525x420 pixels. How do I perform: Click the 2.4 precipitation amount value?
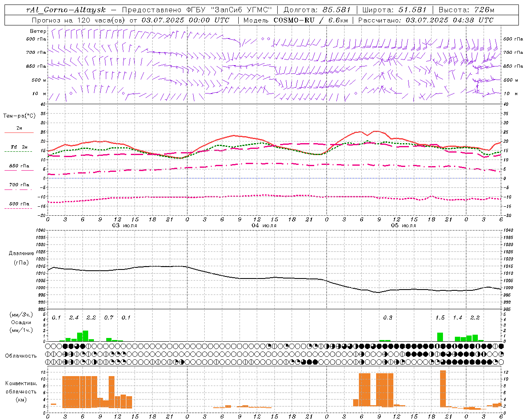[x=74, y=318]
